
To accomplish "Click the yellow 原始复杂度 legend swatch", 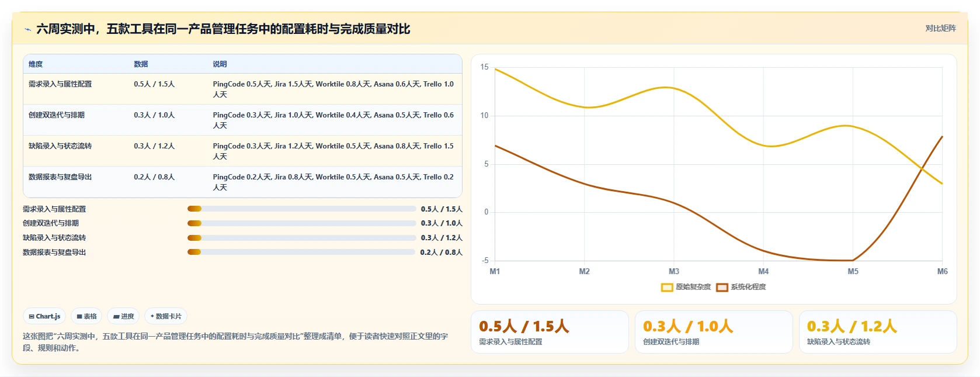I will tap(667, 287).
